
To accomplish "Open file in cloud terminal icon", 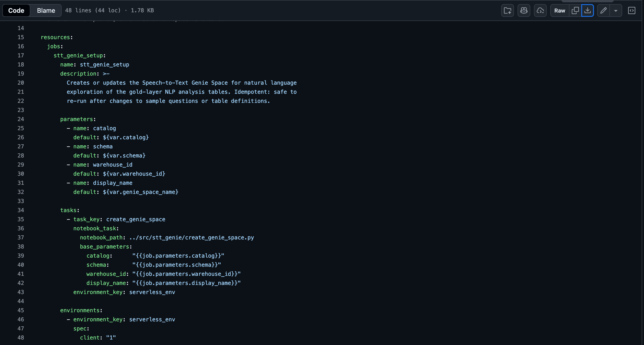I will coord(540,10).
